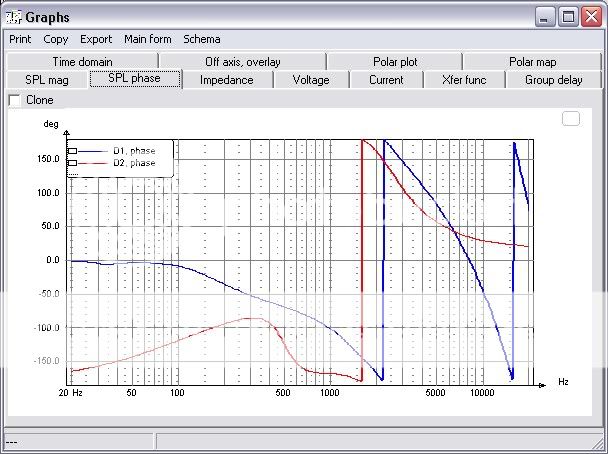Click the Graphs window title bar icon
The image size is (608, 454).
(13, 17)
